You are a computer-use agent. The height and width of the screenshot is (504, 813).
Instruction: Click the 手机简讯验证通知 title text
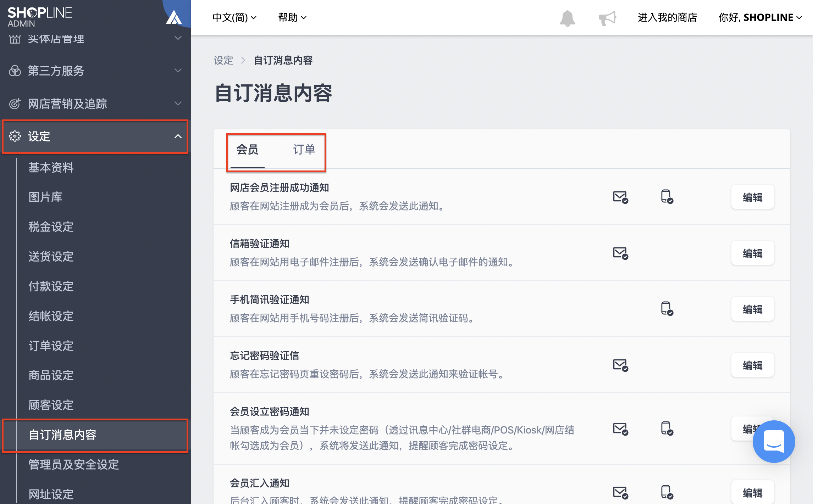270,299
